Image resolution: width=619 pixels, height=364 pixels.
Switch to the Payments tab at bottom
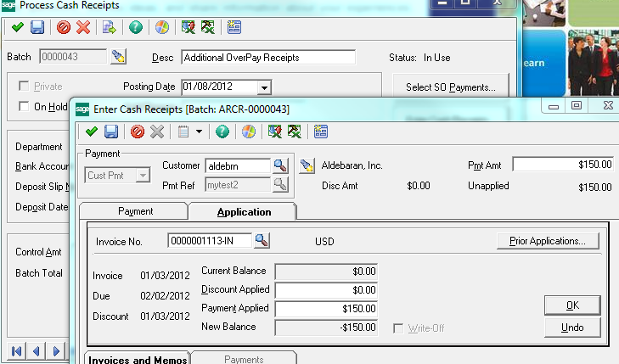coord(243,360)
